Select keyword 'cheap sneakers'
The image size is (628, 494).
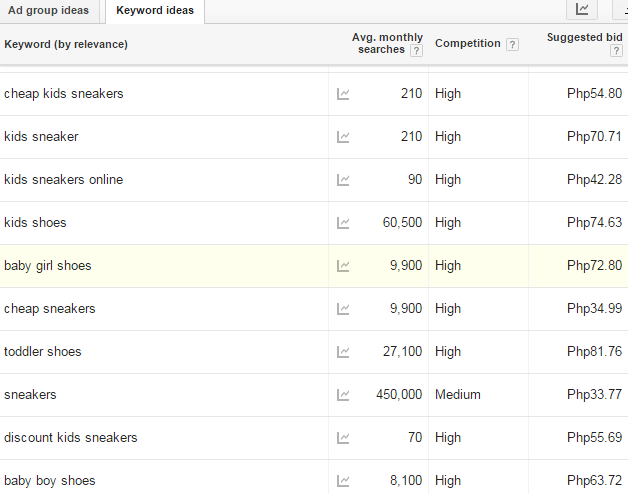coord(50,308)
